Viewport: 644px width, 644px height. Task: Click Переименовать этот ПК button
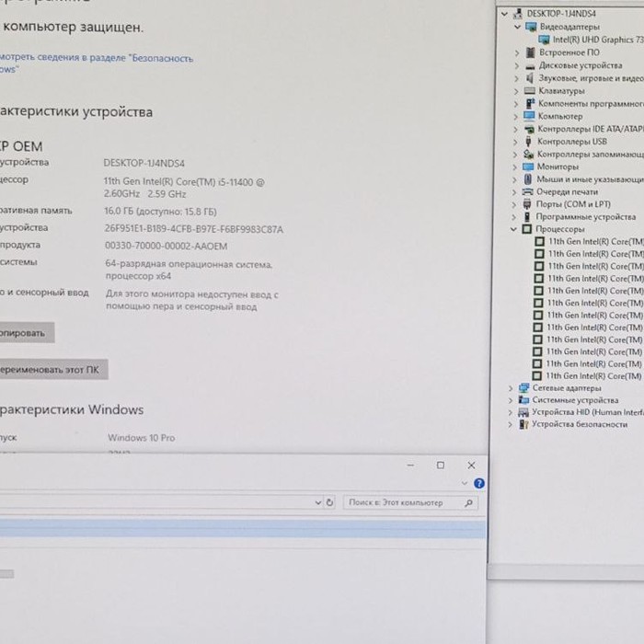[52, 369]
